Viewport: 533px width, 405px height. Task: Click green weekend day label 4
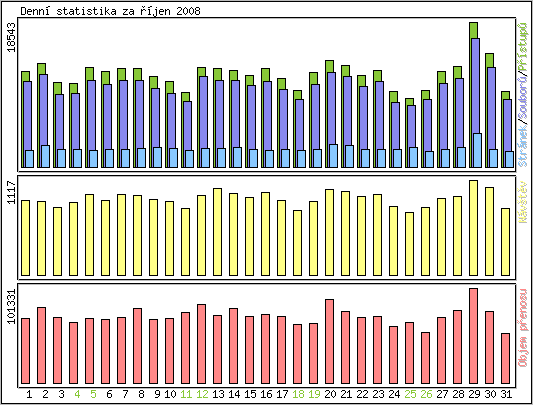(x=77, y=394)
